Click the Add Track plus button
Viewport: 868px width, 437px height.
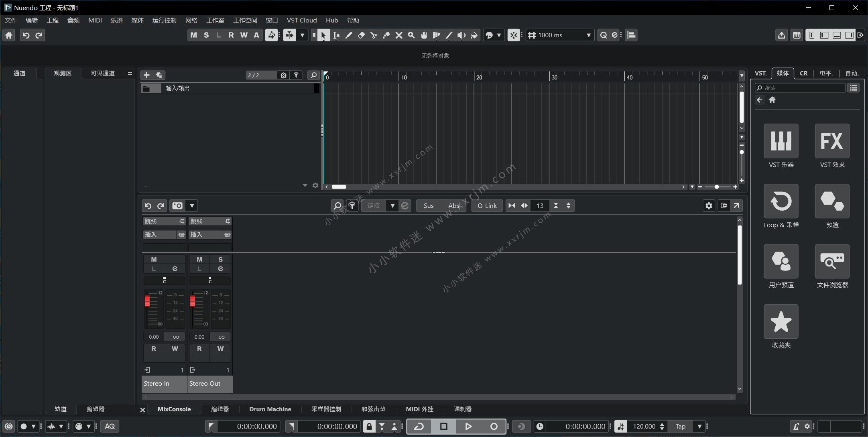tap(146, 75)
